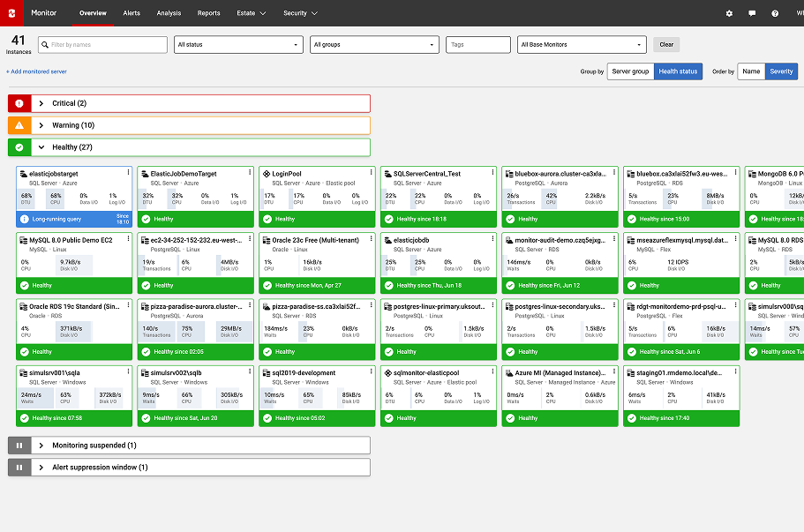Click Add monitored server link
This screenshot has height=532, width=804.
pos(36,71)
